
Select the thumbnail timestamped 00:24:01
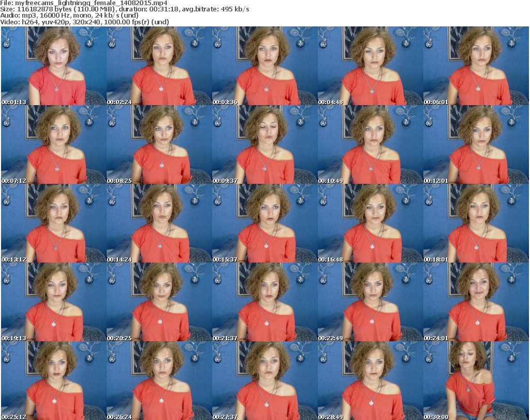click(x=476, y=302)
